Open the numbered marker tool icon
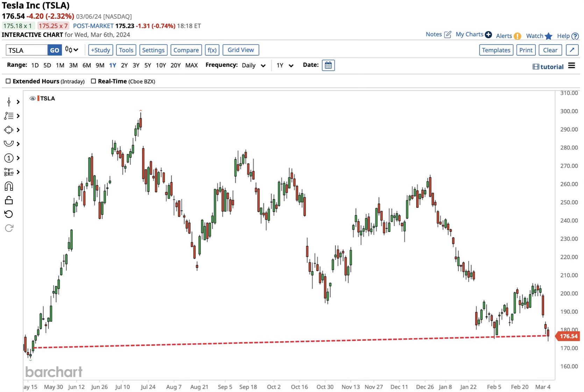The image size is (584, 392). (9, 158)
